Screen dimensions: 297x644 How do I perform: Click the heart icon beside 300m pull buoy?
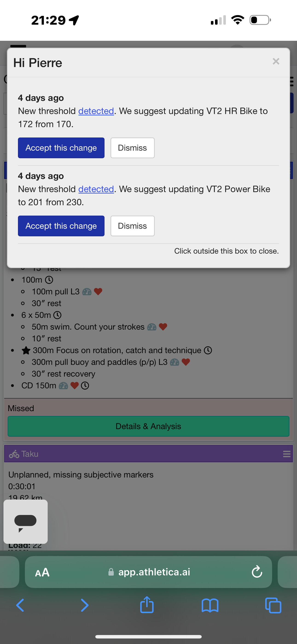pyautogui.click(x=186, y=362)
